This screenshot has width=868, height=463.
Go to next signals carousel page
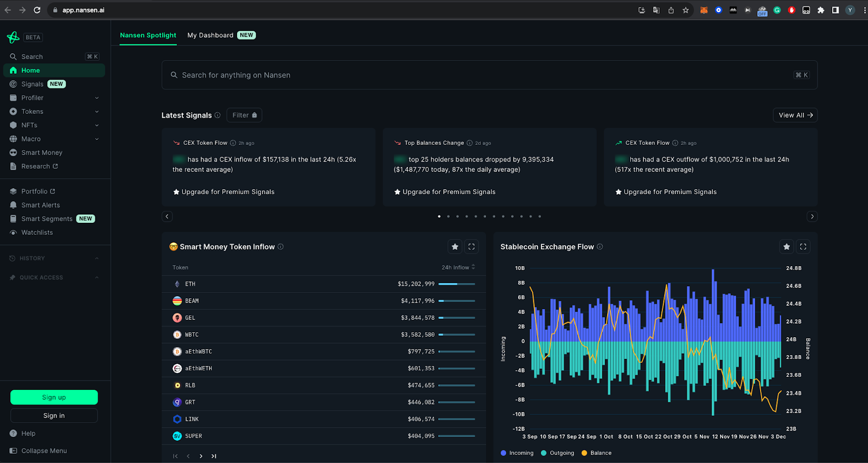812,216
